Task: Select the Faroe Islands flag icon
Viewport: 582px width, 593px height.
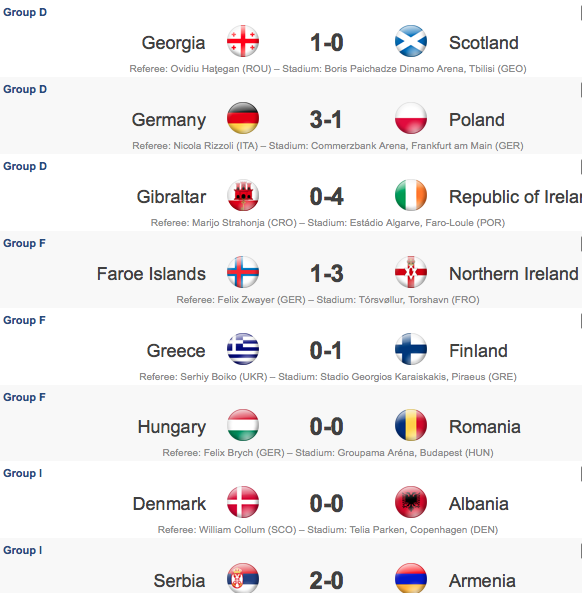Action: tap(243, 272)
